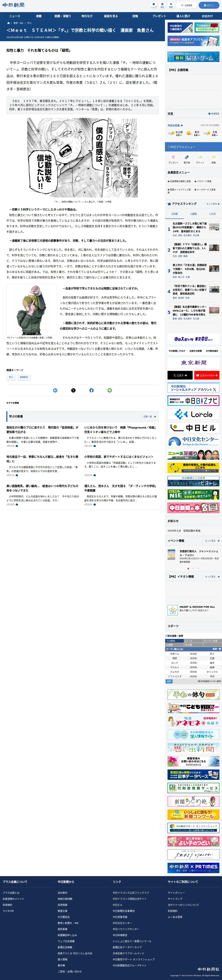Open the 教育・NIE breadcrumb link
The height and width of the screenshot is (980, 222).
[19, 23]
